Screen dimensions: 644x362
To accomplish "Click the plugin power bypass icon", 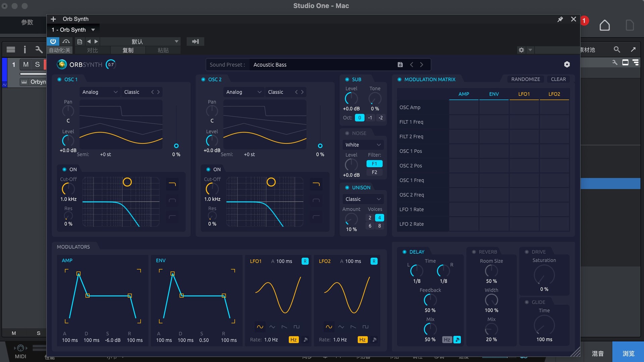I will 53,41.
